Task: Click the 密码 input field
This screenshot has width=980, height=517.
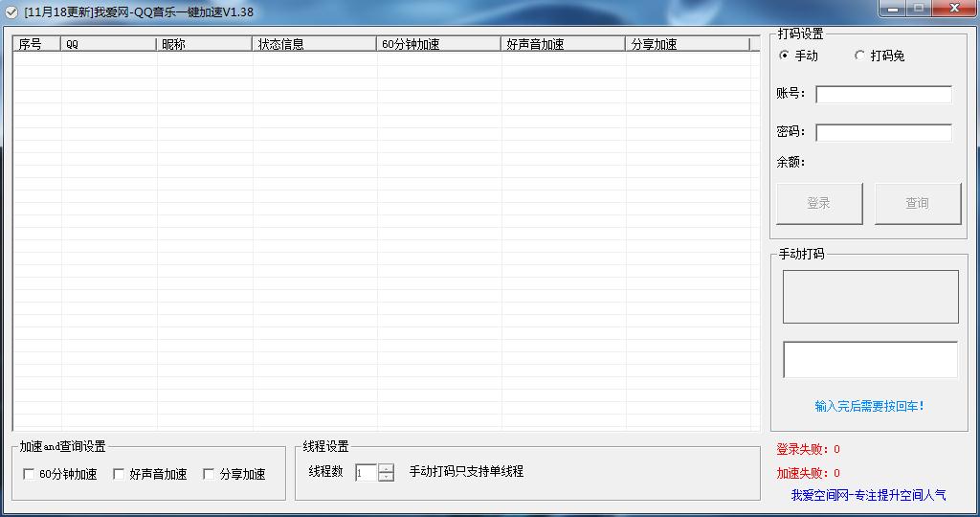Action: click(883, 132)
